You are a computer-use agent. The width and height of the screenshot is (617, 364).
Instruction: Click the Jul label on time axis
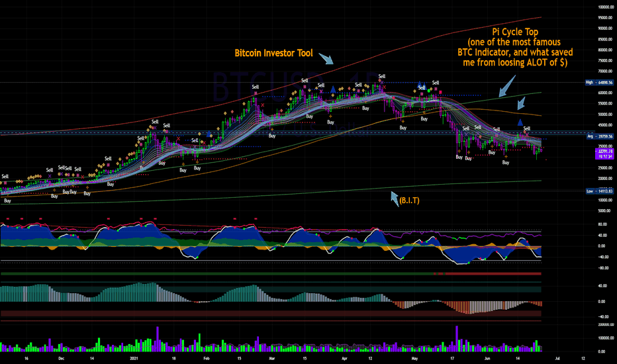click(557, 359)
